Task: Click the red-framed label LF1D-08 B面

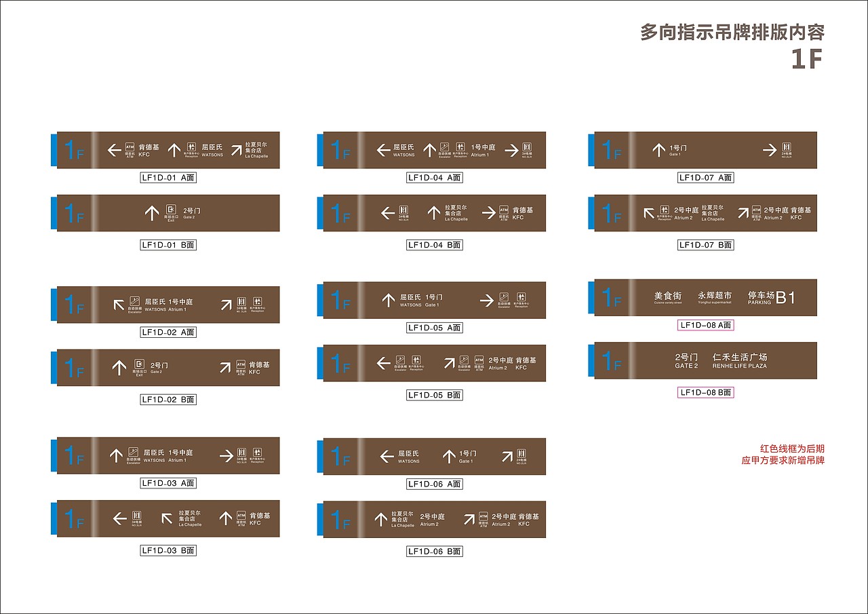Action: tap(706, 392)
